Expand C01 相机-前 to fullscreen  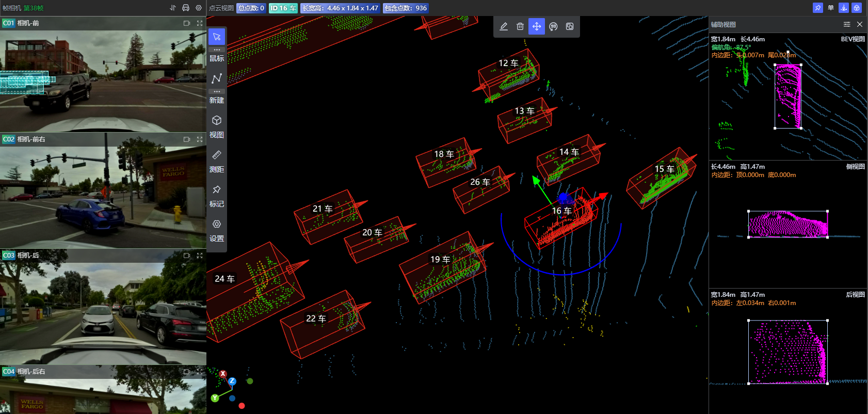pyautogui.click(x=200, y=23)
